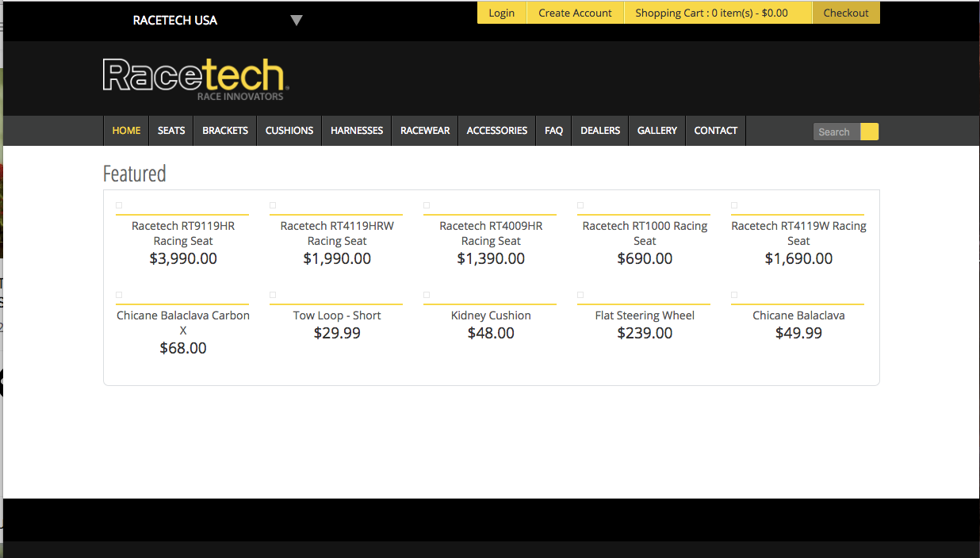Click the Tow Loop - Short image placeholder

tap(273, 295)
